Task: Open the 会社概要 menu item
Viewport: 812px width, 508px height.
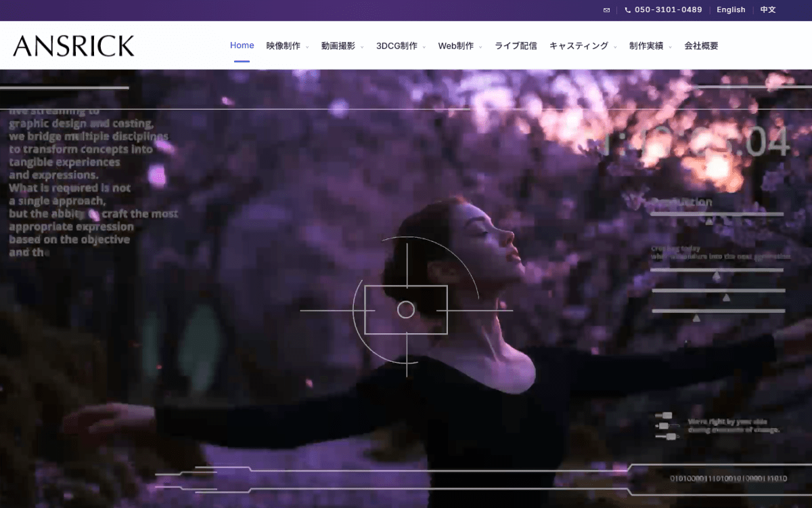Action: pyautogui.click(x=701, y=46)
